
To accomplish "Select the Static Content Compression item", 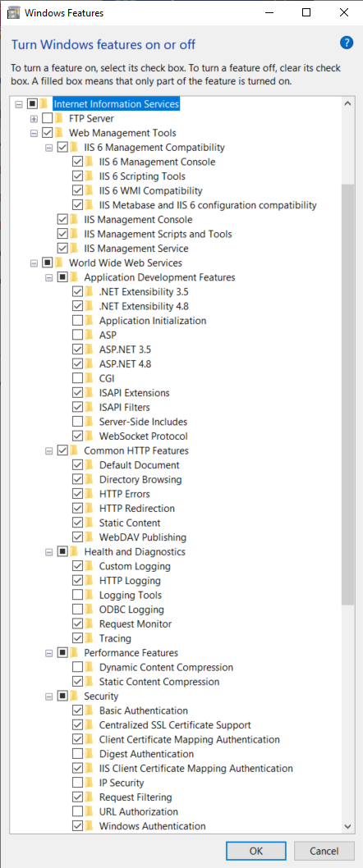I will coord(159,682).
